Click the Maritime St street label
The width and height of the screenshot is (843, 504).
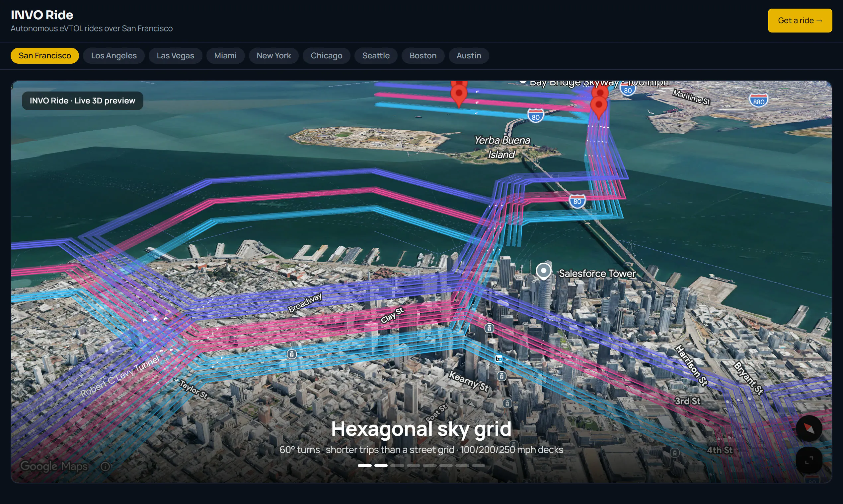(x=691, y=97)
